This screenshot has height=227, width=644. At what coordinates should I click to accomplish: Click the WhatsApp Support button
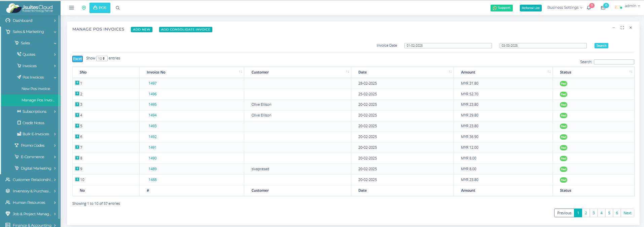click(x=501, y=8)
